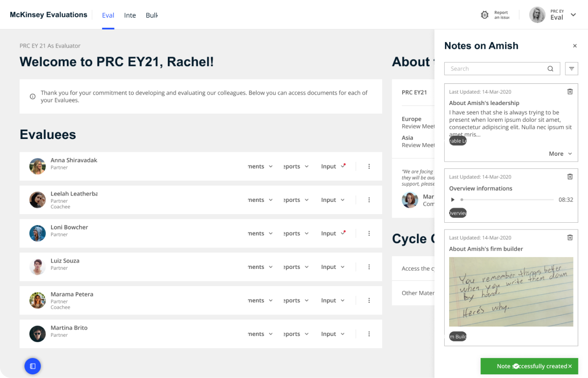The width and height of the screenshot is (588, 378).
Task: Open more options for Martina Brito
Action: tap(369, 334)
